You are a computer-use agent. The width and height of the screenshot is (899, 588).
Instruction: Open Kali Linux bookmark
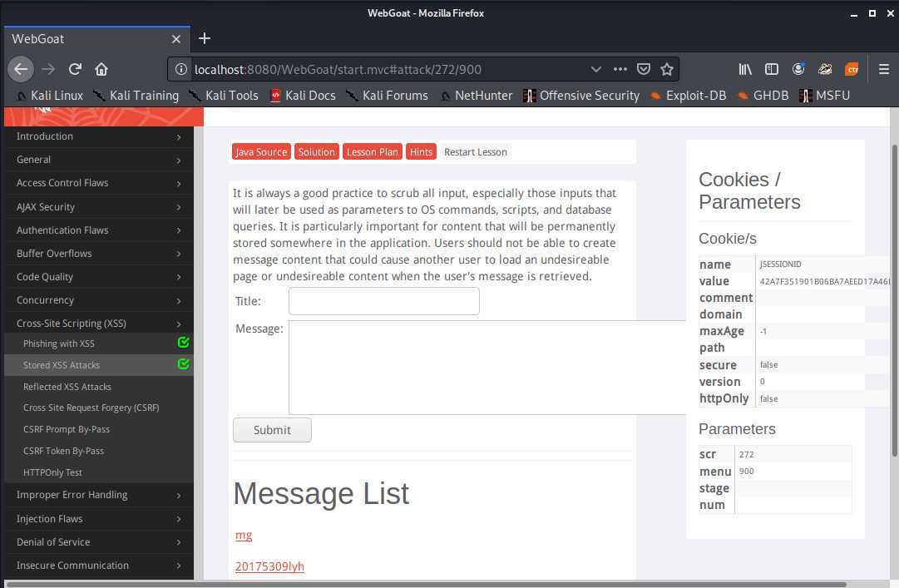click(x=49, y=96)
